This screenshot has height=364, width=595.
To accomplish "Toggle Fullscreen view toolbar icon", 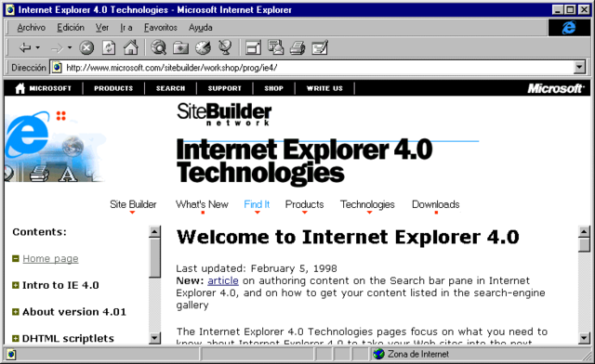I will [x=253, y=47].
